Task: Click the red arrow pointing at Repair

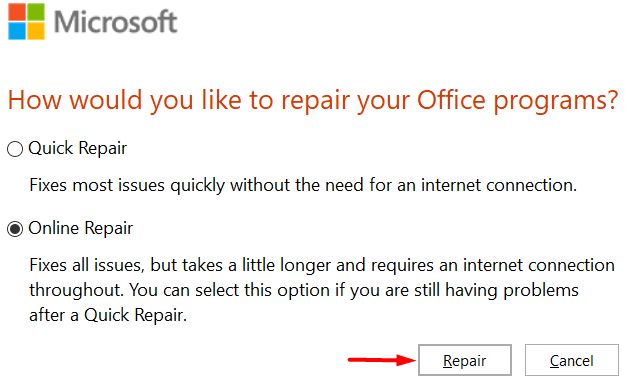Action: pyautogui.click(x=381, y=360)
